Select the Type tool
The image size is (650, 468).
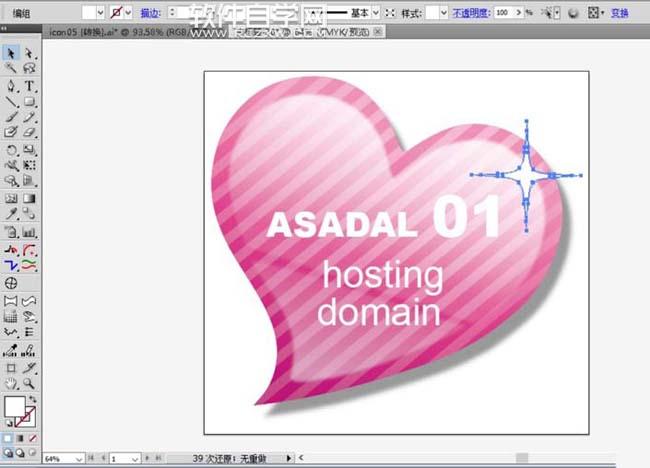pyautogui.click(x=30, y=86)
